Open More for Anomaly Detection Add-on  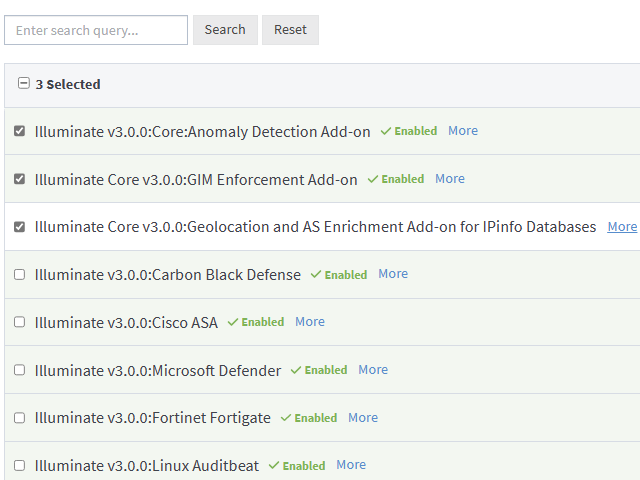coord(463,131)
